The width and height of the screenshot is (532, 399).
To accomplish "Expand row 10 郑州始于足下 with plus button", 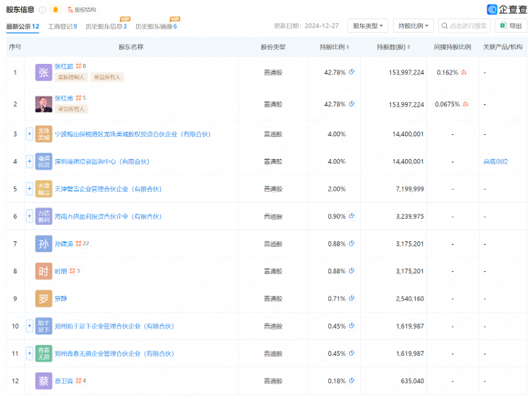I will tap(30, 326).
